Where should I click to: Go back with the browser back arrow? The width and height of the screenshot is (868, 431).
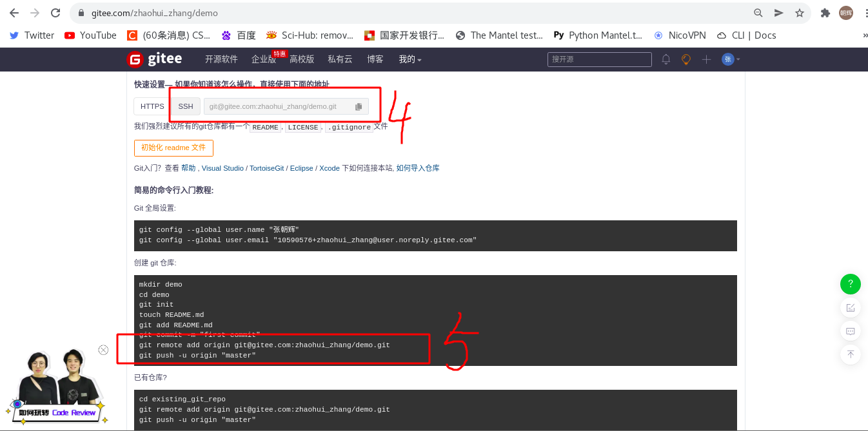point(14,13)
